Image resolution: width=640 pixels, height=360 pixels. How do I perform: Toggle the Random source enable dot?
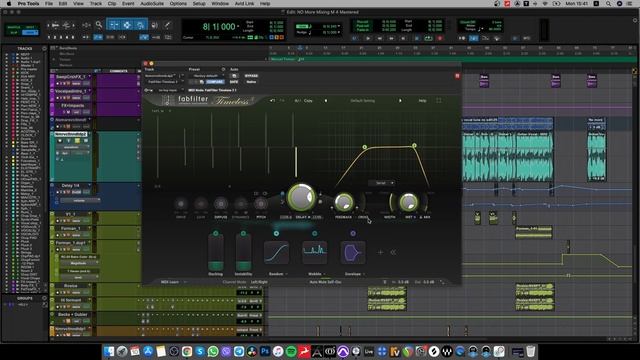(276, 233)
